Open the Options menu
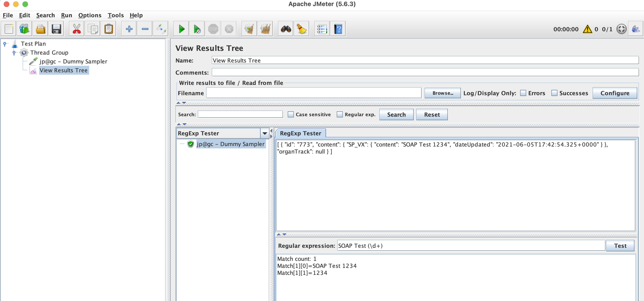 (x=90, y=15)
